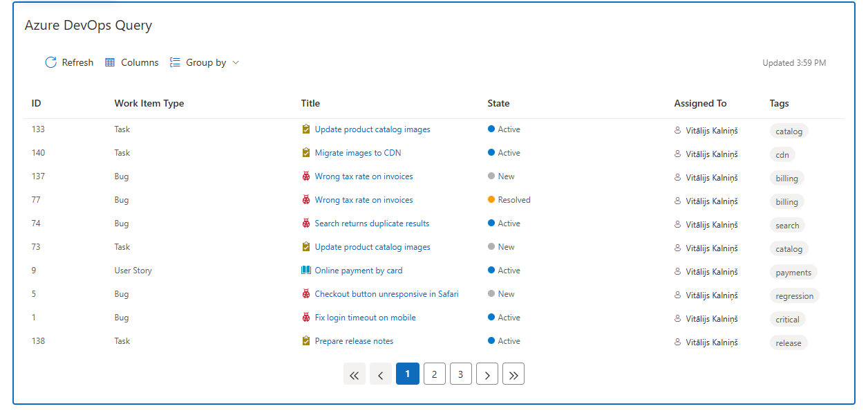Screen dimensions: 868x411
Task: Click the User Story type cell
Action: [133, 271]
